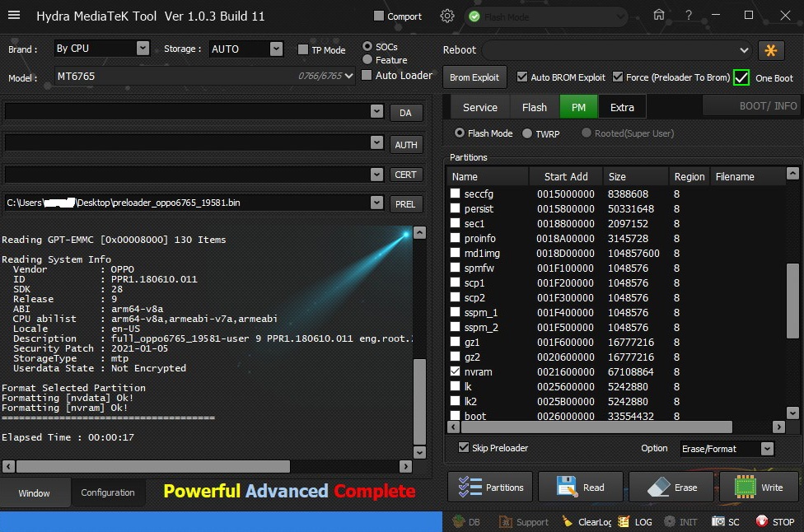Image resolution: width=804 pixels, height=532 pixels.
Task: Uncheck Skip Preloader
Action: 464,447
